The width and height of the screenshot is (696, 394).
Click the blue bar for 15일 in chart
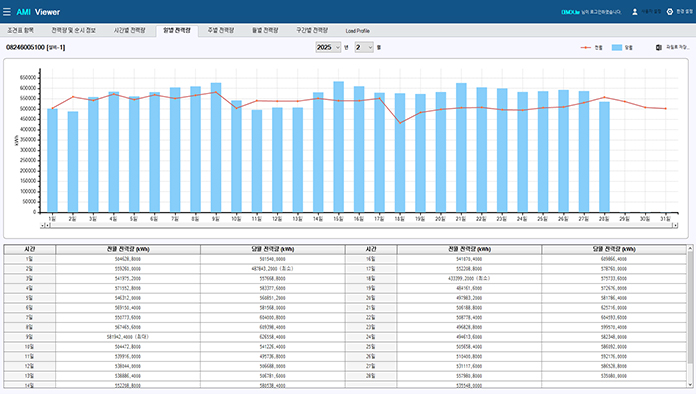point(338,147)
